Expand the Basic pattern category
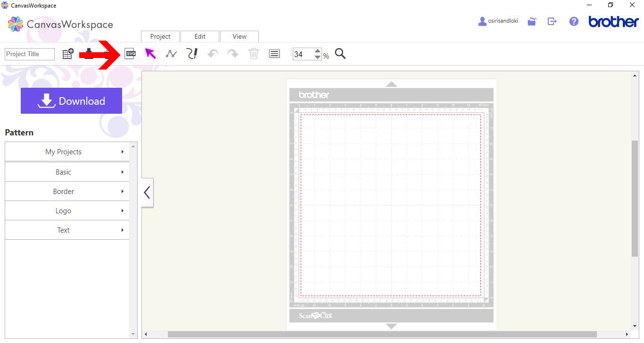 tap(66, 172)
